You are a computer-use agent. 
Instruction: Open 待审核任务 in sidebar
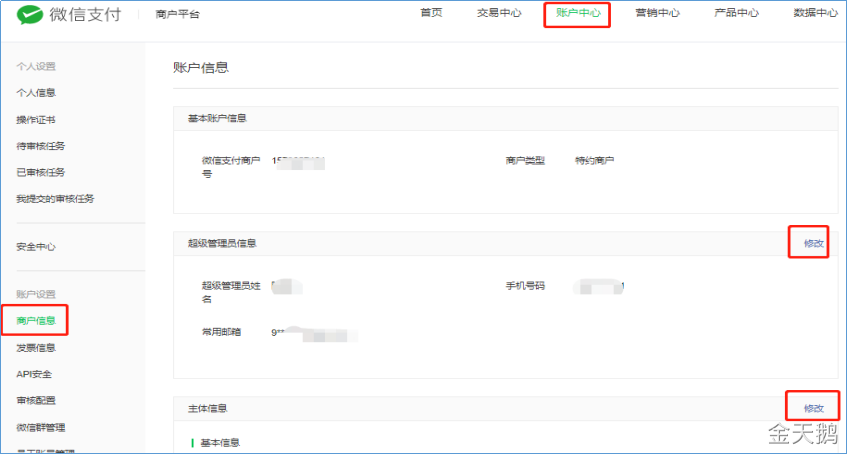tap(41, 146)
